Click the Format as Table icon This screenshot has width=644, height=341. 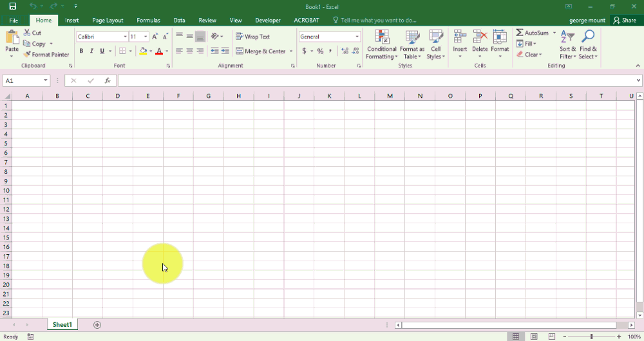coord(412,37)
